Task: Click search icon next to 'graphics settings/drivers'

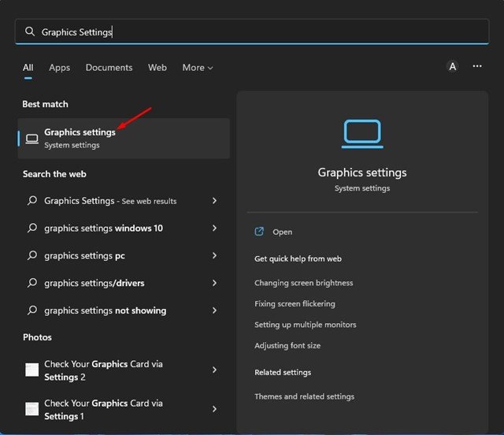Action: (32, 283)
